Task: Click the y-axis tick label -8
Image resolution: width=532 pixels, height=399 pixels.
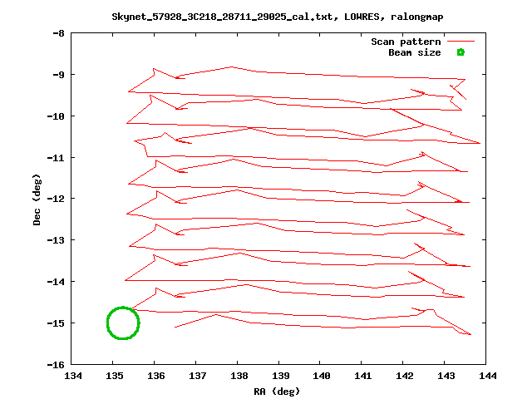Action: click(58, 33)
